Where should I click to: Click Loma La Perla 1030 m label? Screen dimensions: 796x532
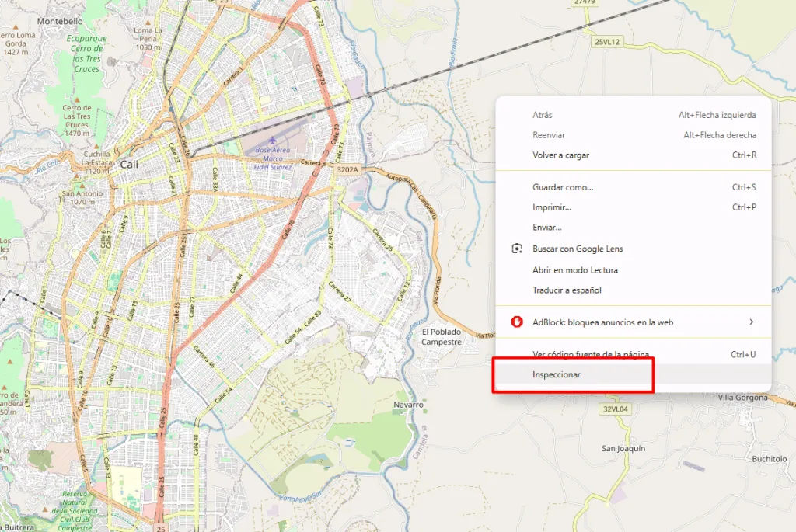[148, 39]
